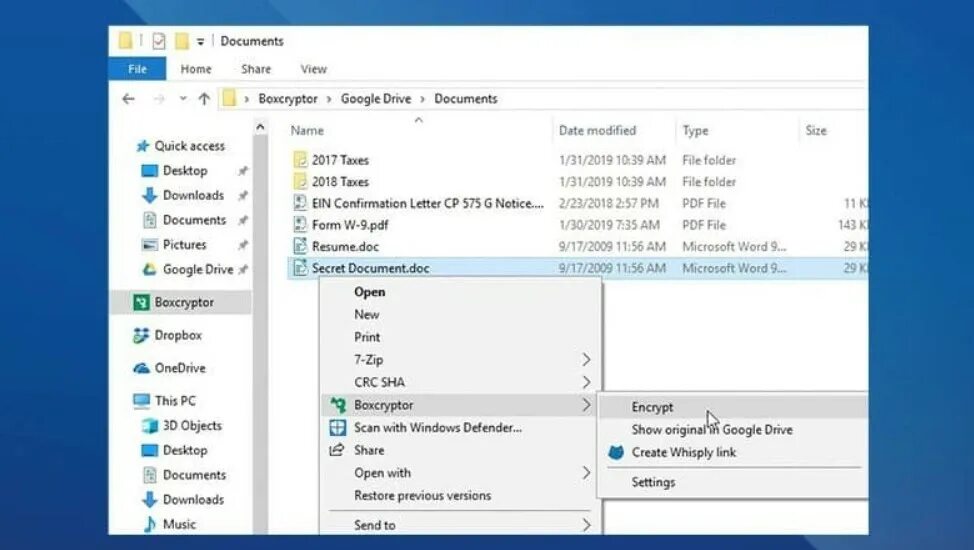Click the Form W-9.pdf file icon

300,224
